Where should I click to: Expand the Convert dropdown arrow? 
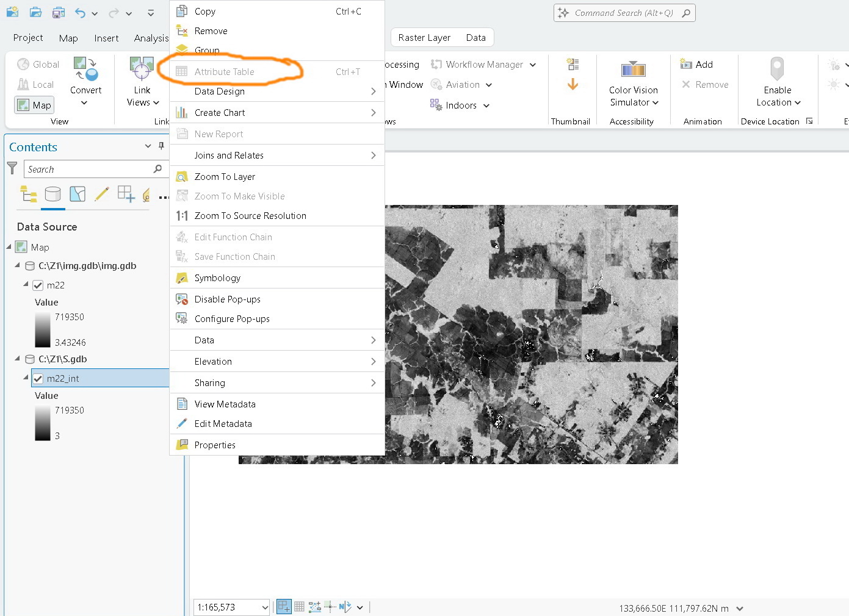(85, 102)
